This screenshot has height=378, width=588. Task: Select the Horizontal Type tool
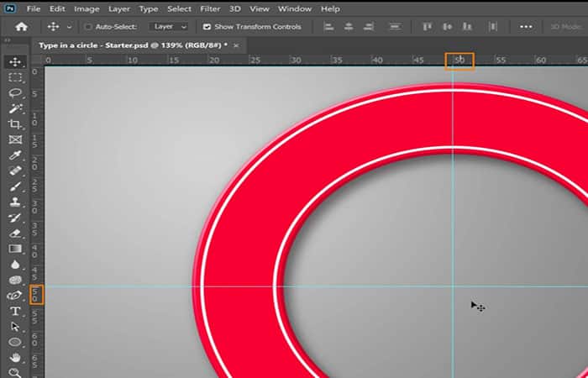tap(15, 311)
